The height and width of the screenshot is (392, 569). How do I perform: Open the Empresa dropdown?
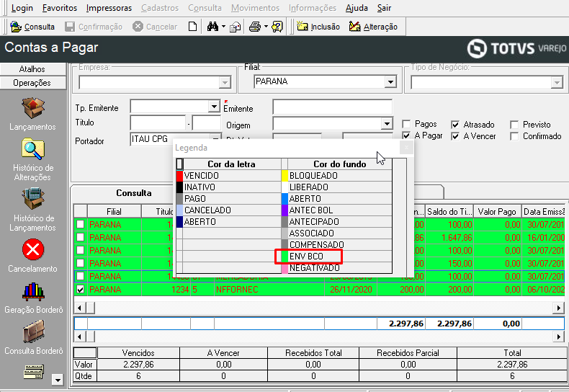point(225,82)
